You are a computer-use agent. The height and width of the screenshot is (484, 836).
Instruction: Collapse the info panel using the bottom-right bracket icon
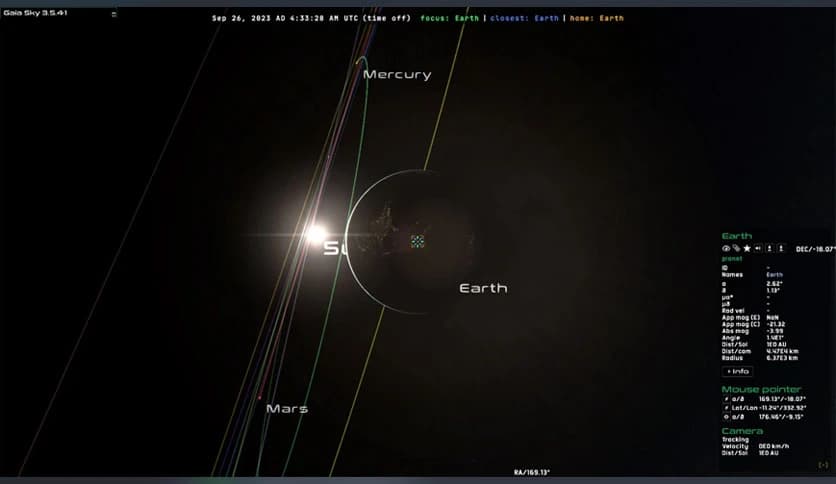tap(823, 465)
